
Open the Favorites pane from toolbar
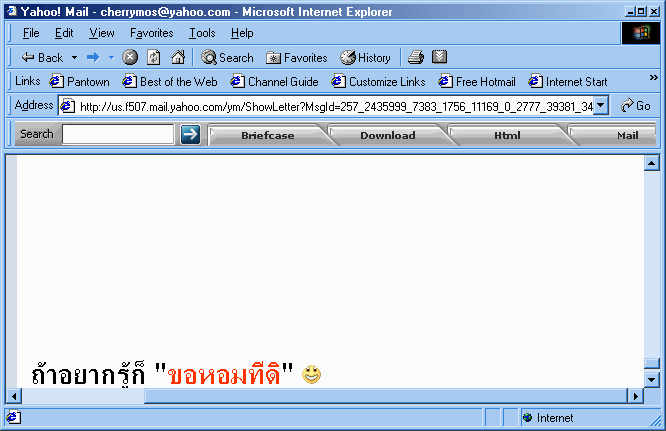296,58
